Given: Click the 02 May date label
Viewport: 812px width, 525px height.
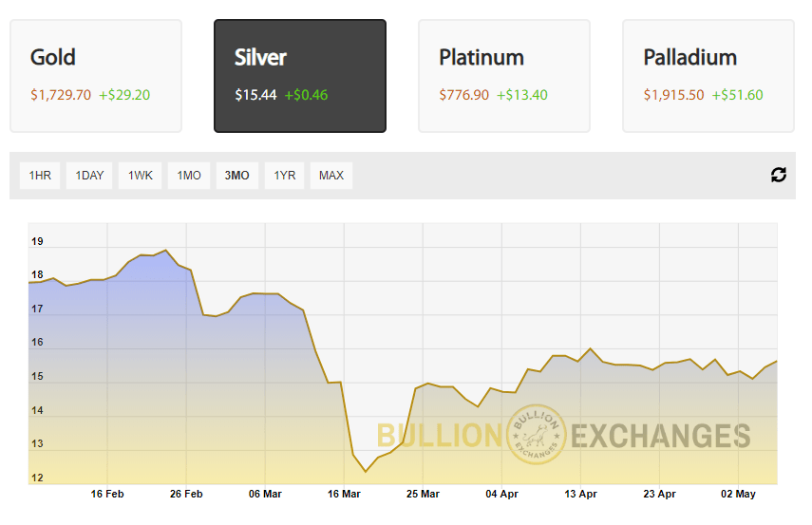Looking at the screenshot, I should click(x=738, y=495).
